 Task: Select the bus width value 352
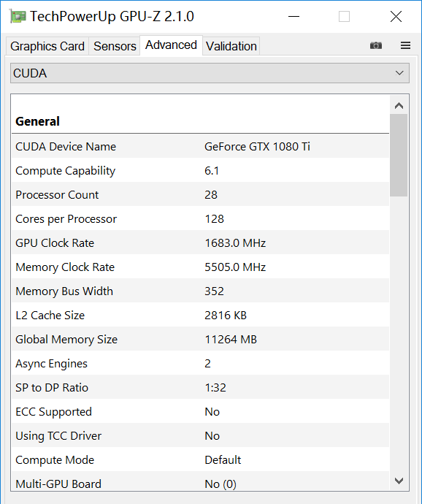click(x=215, y=291)
